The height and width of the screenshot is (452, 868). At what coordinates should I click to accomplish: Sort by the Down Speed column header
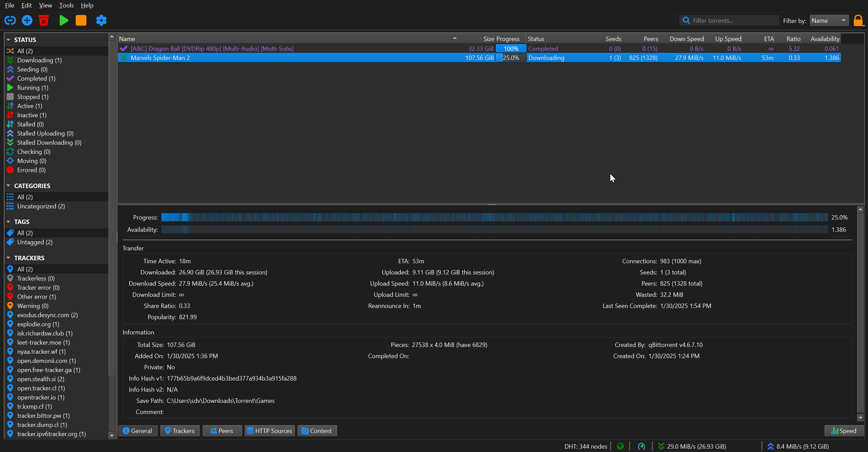click(x=682, y=39)
